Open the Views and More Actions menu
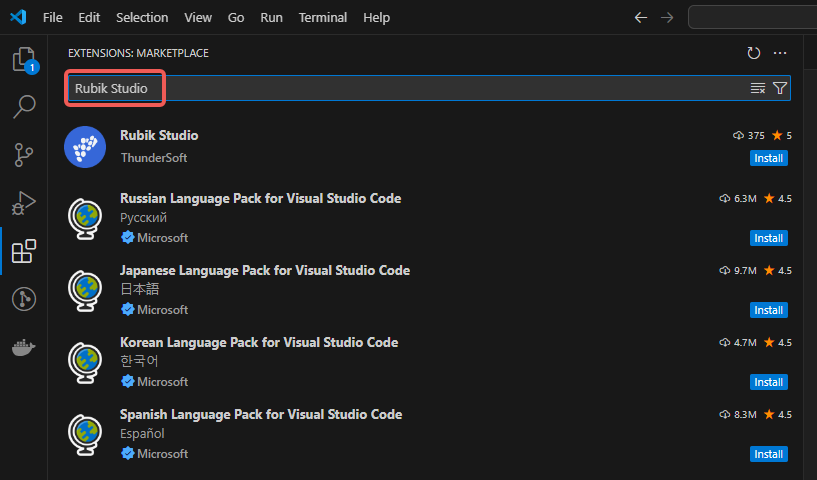This screenshot has width=817, height=480. 780,53
